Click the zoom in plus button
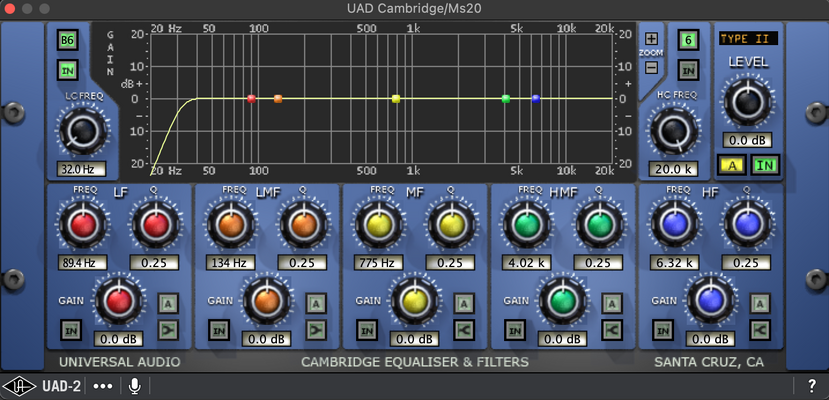 651,39
